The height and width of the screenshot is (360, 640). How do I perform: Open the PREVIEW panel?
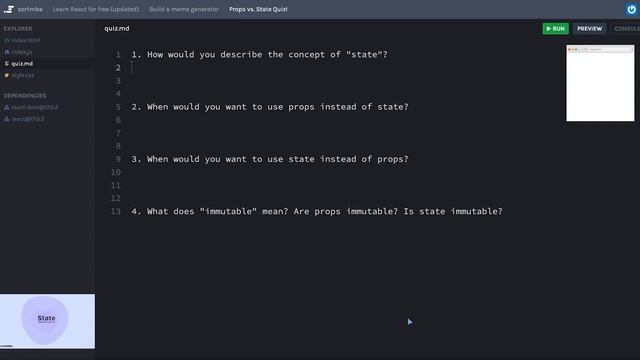click(x=589, y=29)
